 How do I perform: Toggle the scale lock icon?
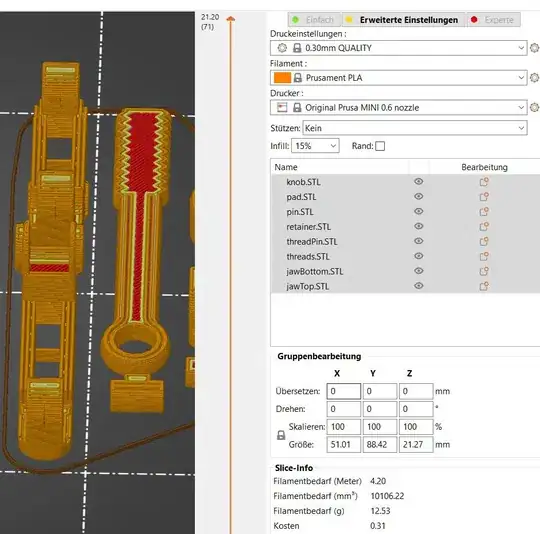pyautogui.click(x=281, y=435)
